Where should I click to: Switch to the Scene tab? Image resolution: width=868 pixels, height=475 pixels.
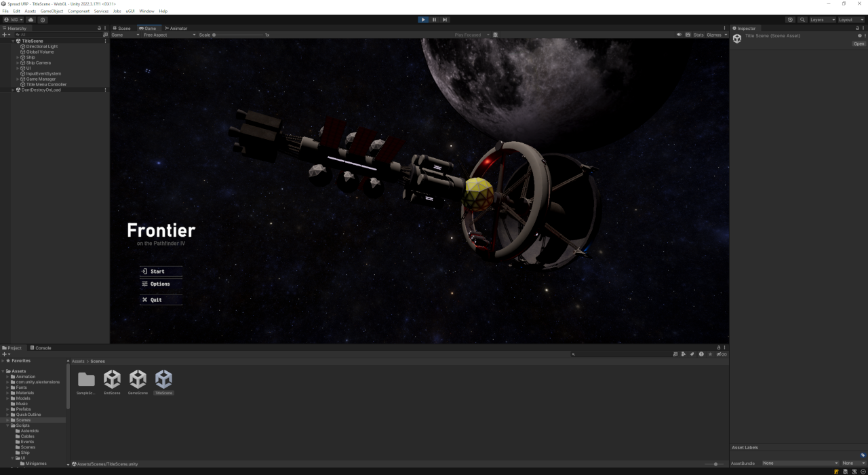point(122,28)
